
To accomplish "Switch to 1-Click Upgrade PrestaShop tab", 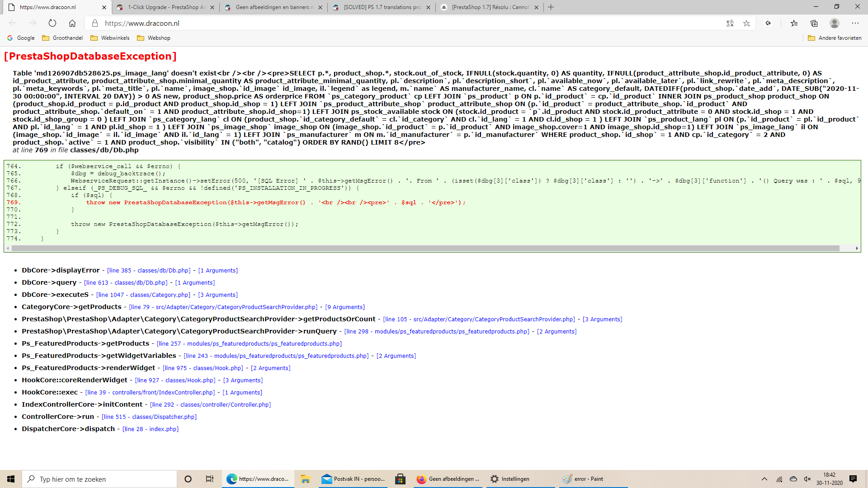I will pos(165,7).
